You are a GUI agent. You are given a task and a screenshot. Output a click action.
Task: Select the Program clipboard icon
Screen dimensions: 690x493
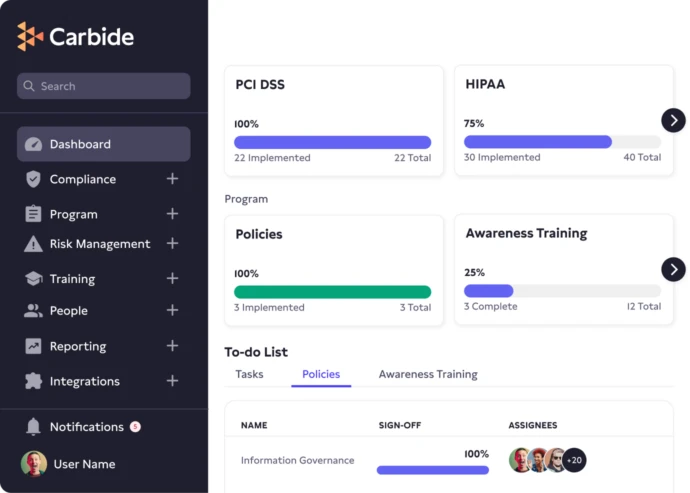33,214
